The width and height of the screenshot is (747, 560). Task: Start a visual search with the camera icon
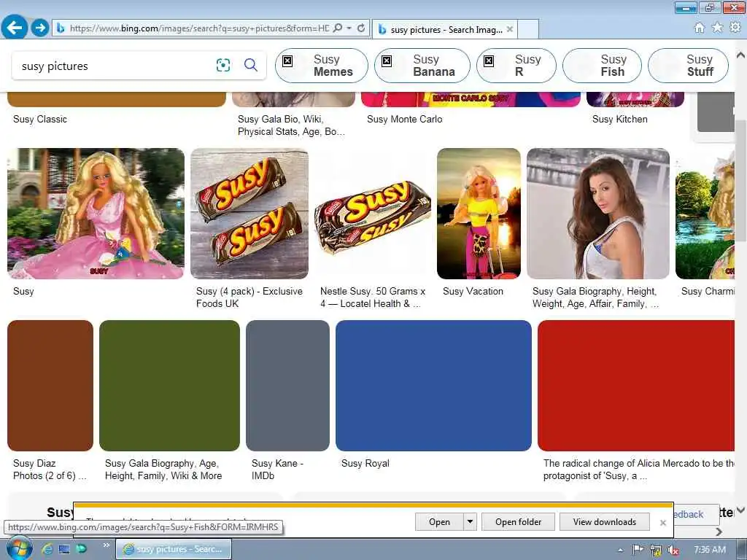click(x=223, y=65)
